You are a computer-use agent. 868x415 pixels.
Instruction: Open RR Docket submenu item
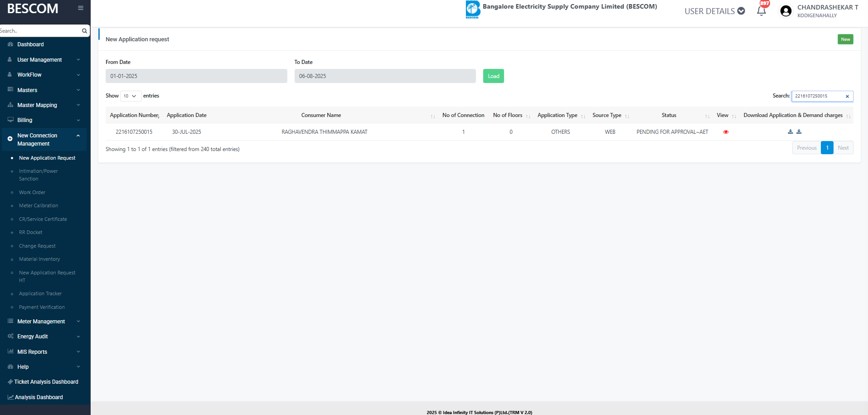pos(31,232)
